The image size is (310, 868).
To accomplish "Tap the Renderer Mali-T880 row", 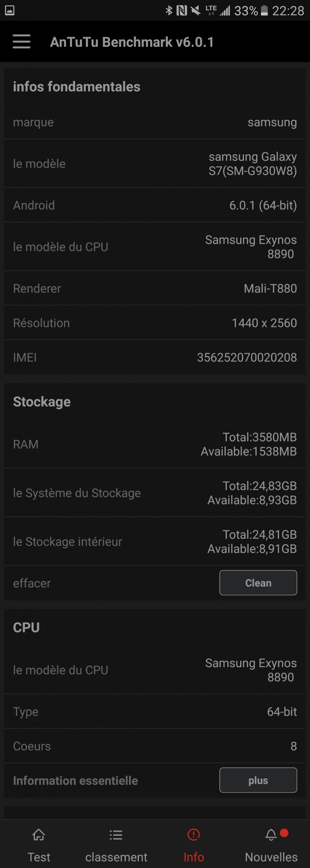I will click(x=155, y=289).
